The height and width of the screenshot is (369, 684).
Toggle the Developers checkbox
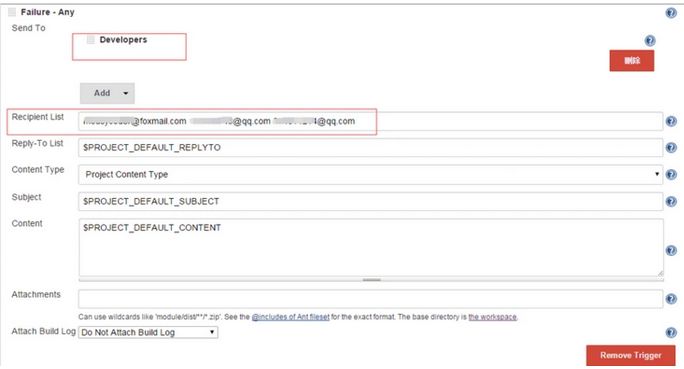91,40
